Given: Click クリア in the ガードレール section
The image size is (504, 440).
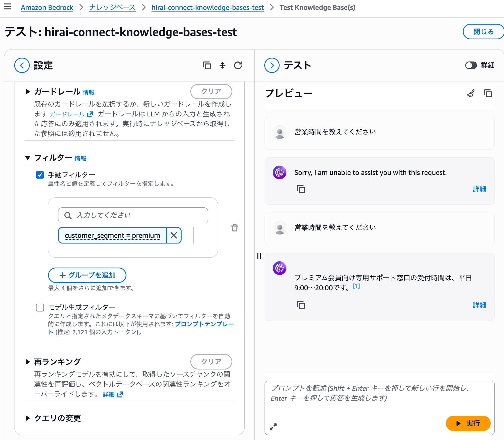Looking at the screenshot, I should click(x=211, y=91).
